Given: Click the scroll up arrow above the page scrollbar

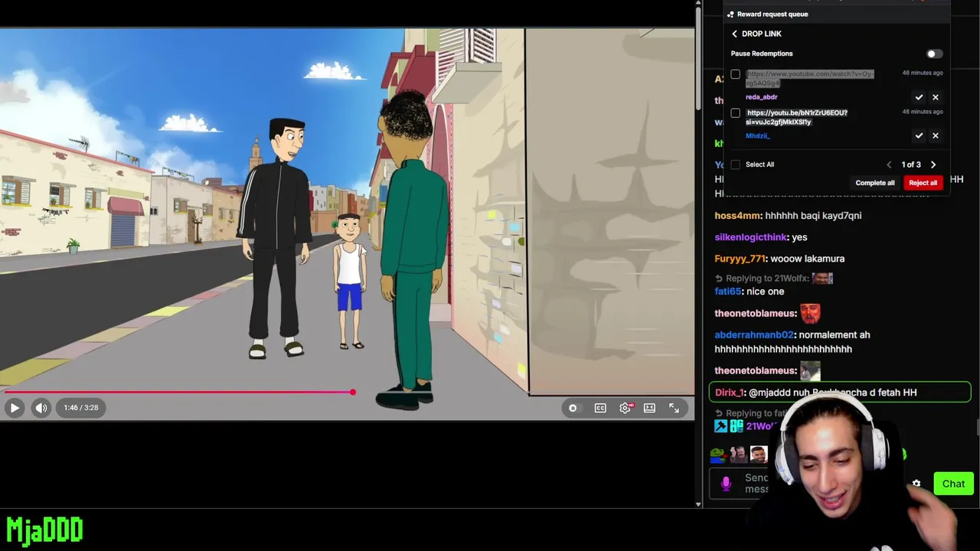Looking at the screenshot, I should 698,4.
